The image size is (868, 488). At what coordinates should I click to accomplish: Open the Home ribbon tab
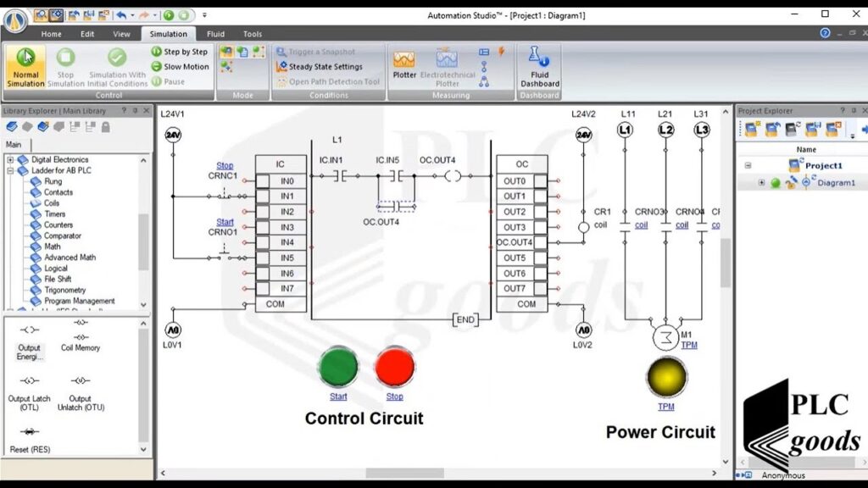[51, 34]
